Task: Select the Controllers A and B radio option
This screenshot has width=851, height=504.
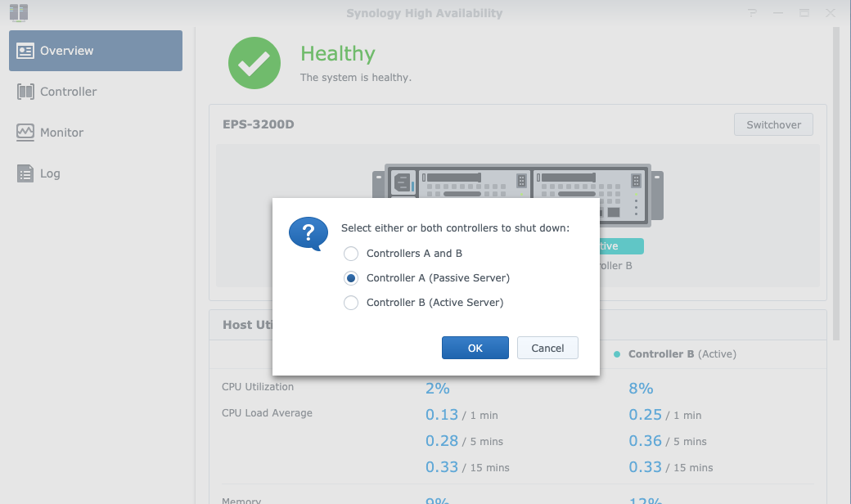Action: pyautogui.click(x=351, y=254)
